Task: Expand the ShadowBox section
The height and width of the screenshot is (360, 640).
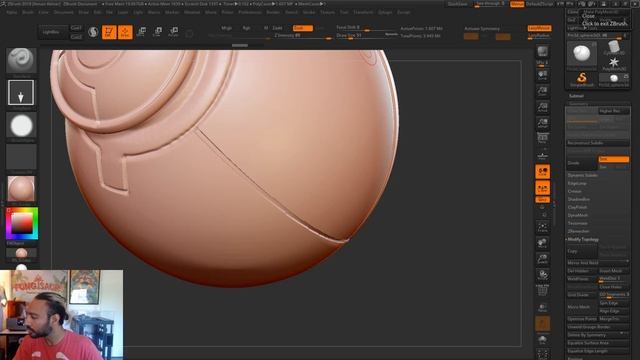Action: tap(579, 199)
